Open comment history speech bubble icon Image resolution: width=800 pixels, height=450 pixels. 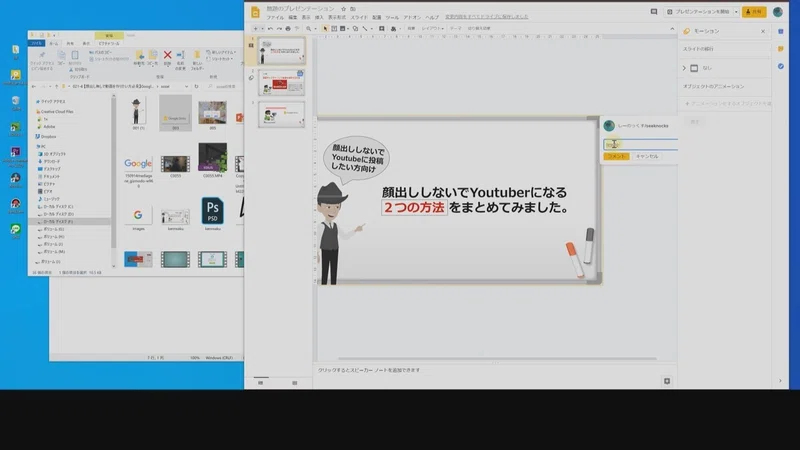[x=654, y=11]
